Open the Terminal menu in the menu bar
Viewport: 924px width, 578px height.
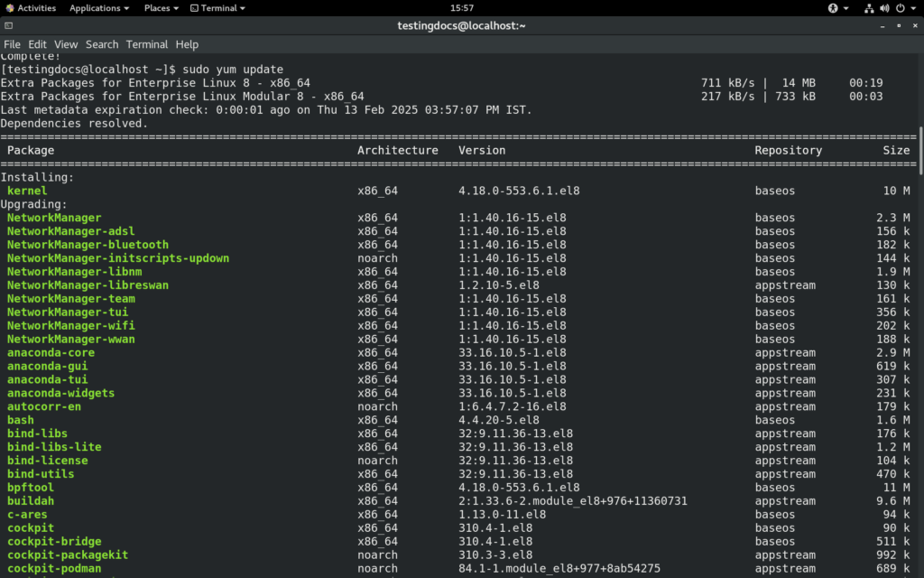pyautogui.click(x=146, y=43)
